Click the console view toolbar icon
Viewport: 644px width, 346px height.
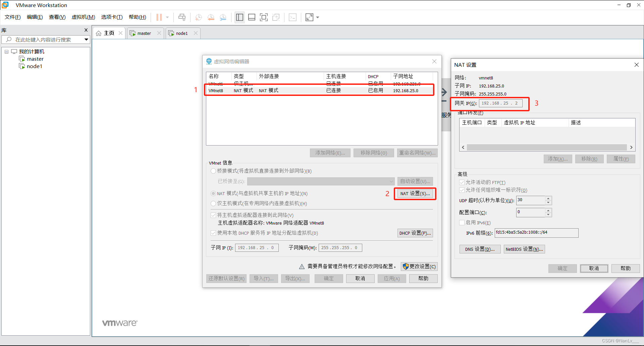pyautogui.click(x=292, y=17)
